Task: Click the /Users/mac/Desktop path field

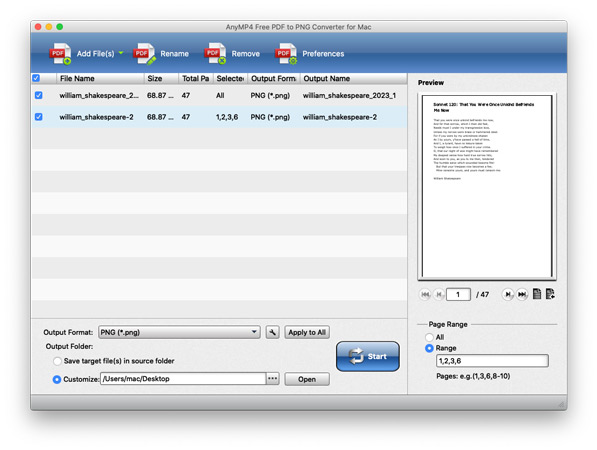Action: point(183,379)
